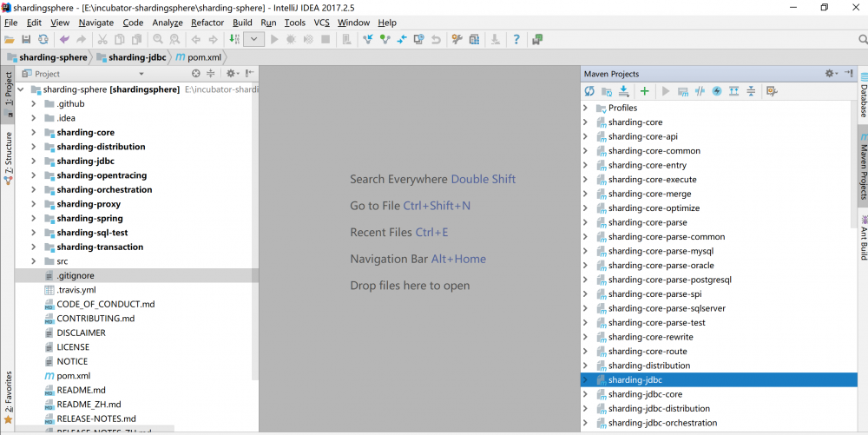
Task: Select sharding-core-parse-mysql in Maven list
Action: point(661,251)
